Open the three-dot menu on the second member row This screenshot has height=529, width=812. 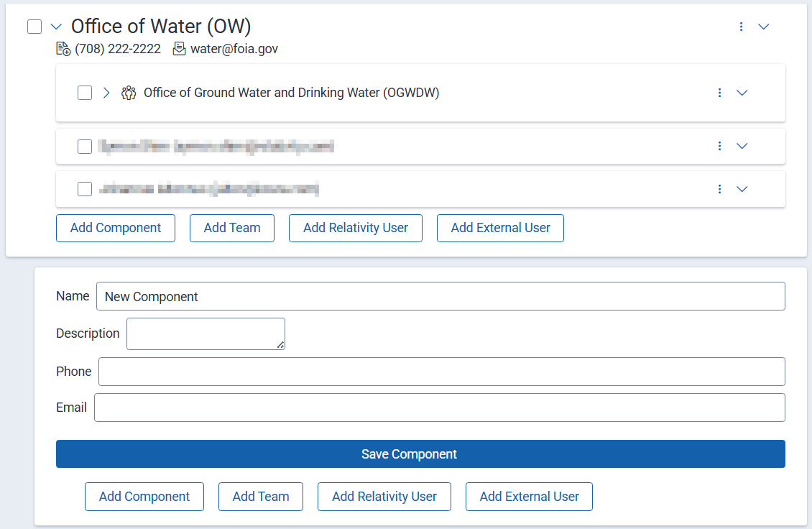pyautogui.click(x=719, y=146)
